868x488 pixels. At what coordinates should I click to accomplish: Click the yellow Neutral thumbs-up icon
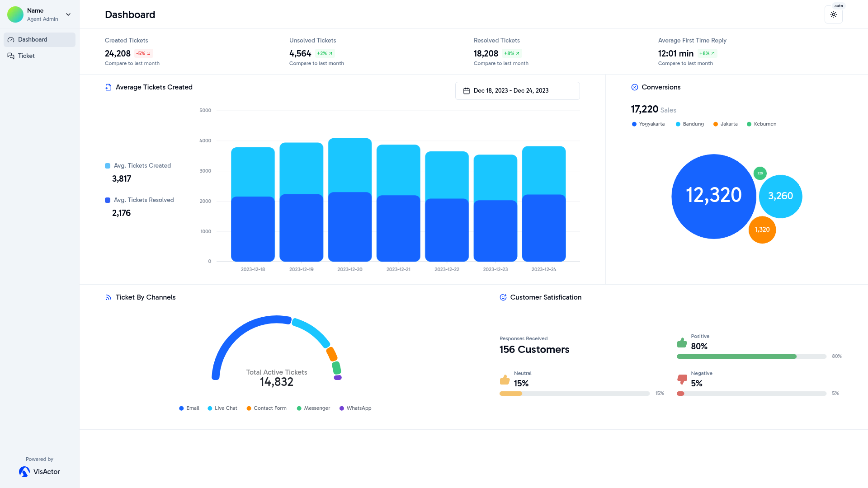coord(505,380)
